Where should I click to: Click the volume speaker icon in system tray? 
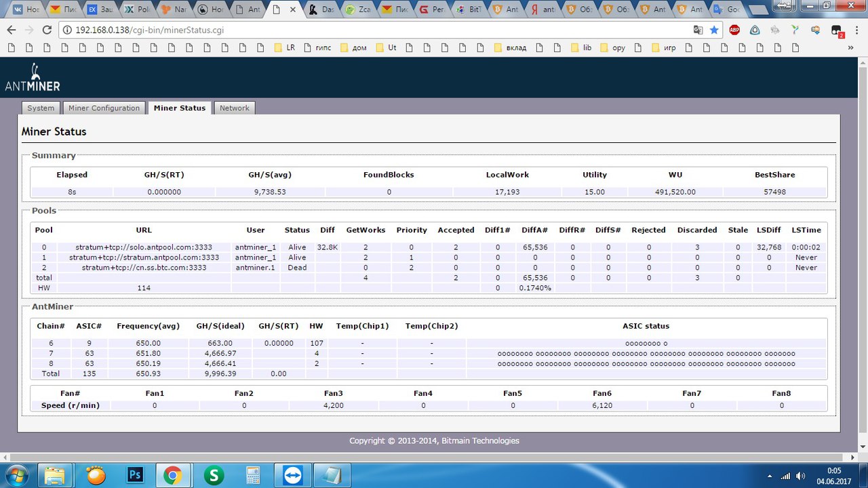click(801, 476)
